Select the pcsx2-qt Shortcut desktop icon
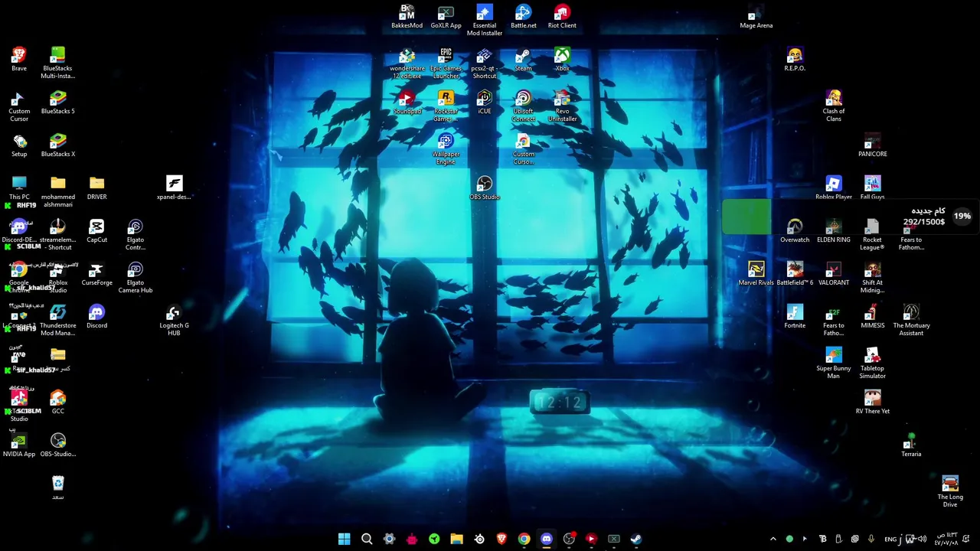Screen dimensions: 980x551 [485, 64]
